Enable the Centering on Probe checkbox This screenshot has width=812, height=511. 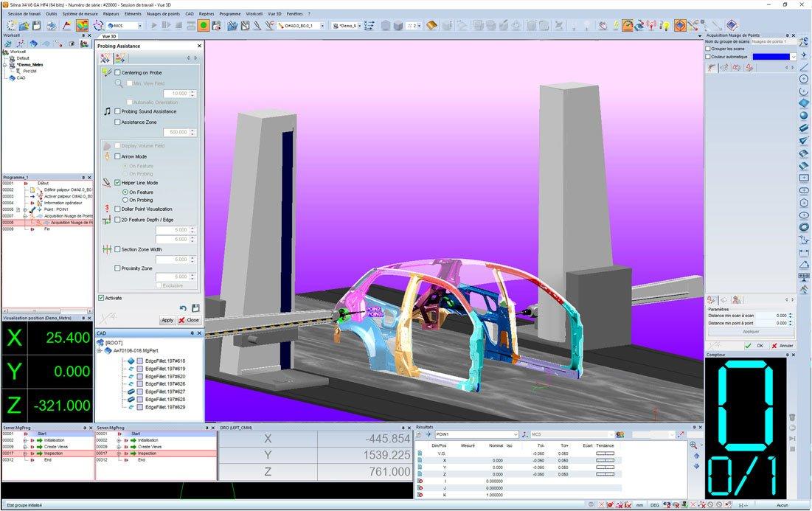click(x=117, y=72)
